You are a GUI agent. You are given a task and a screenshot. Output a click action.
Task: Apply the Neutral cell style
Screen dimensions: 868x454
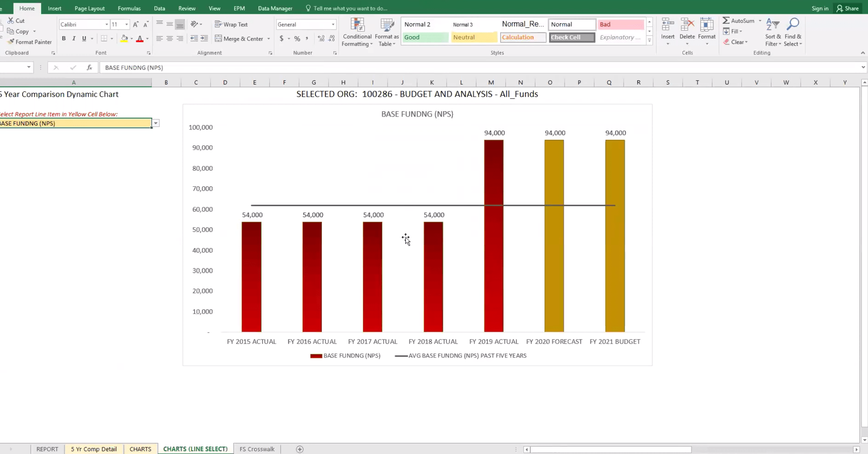(x=474, y=37)
